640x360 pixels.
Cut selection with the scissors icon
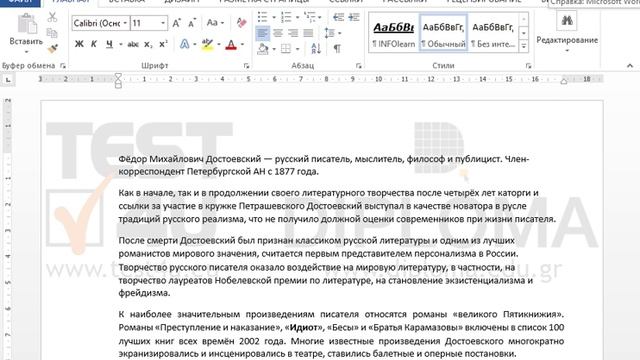[52, 17]
